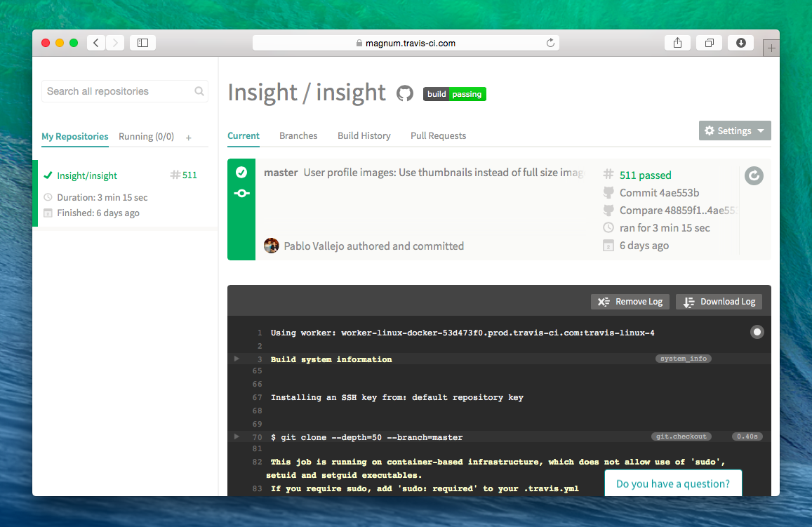Viewport: 812px width, 527px height.
Task: Click the calendar icon next to Finished
Action: (48, 213)
